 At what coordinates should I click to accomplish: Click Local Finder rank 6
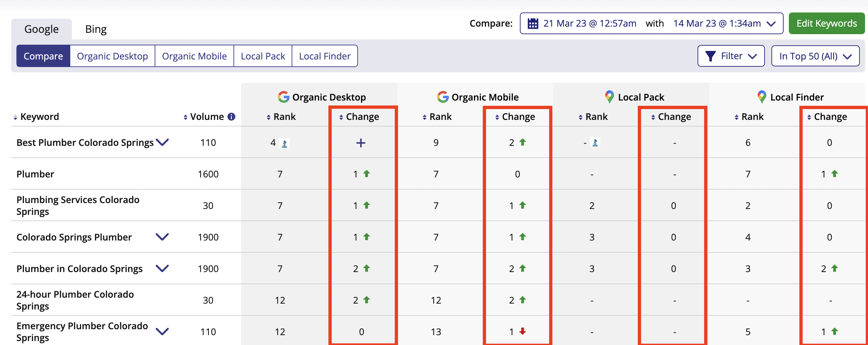click(748, 143)
